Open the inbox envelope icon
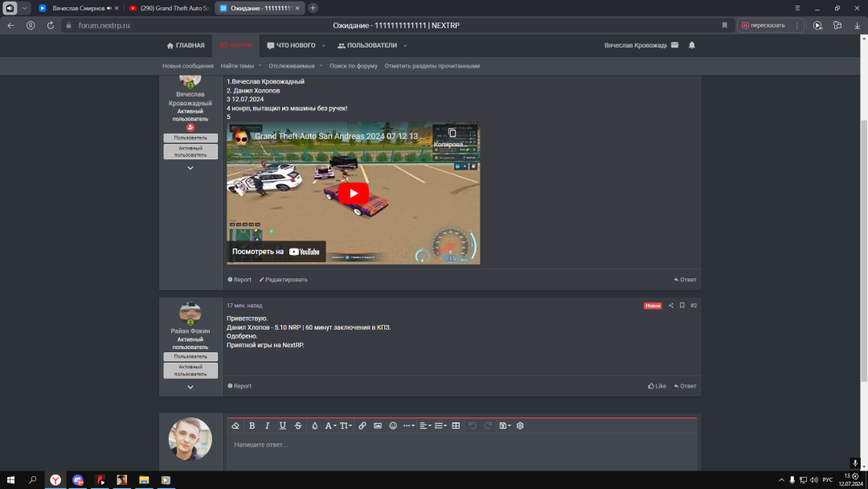 tap(674, 45)
